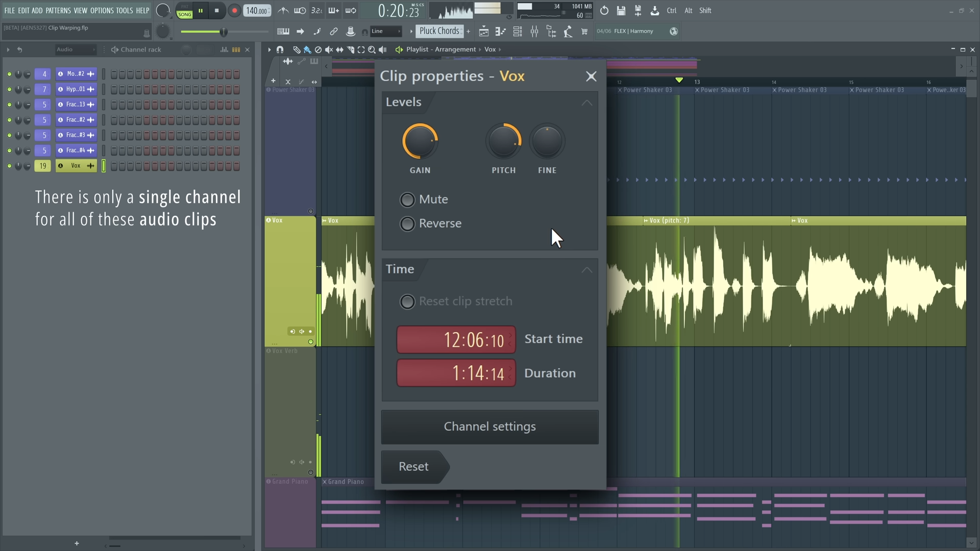Mute the Vox channel via its LED
This screenshot has width=980, height=551.
tap(9, 166)
